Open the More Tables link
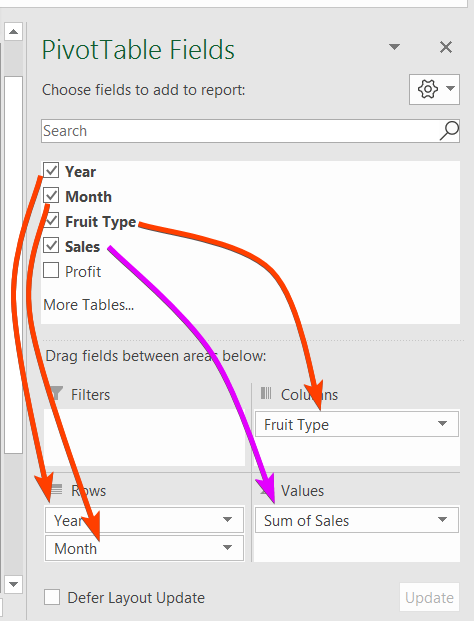The width and height of the screenshot is (474, 621). coord(88,305)
